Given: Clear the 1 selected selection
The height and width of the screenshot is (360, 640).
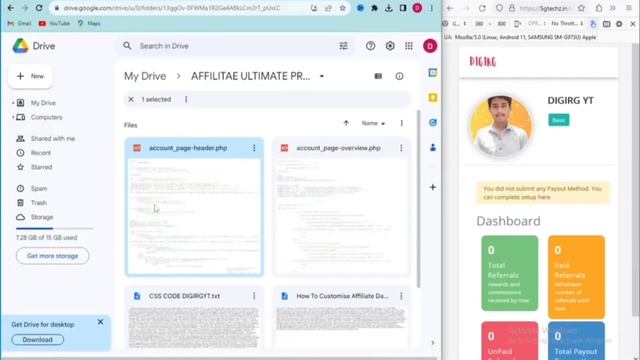Looking at the screenshot, I should [x=131, y=99].
